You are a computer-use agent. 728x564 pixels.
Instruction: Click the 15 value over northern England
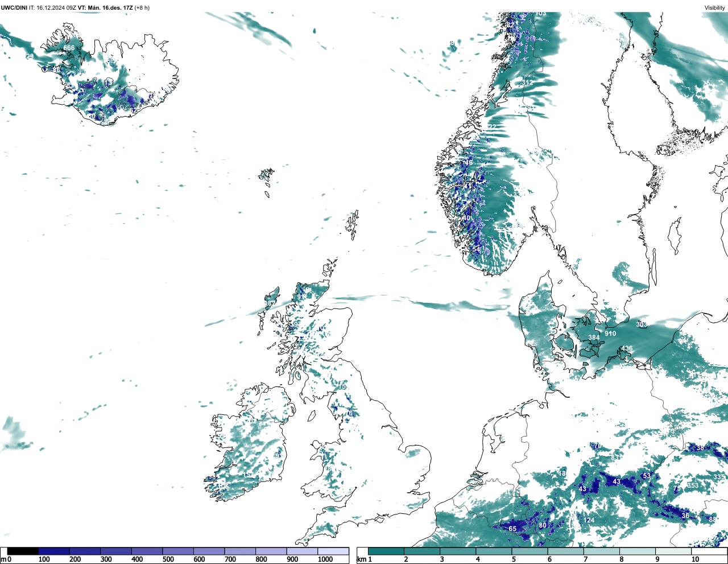(342, 386)
